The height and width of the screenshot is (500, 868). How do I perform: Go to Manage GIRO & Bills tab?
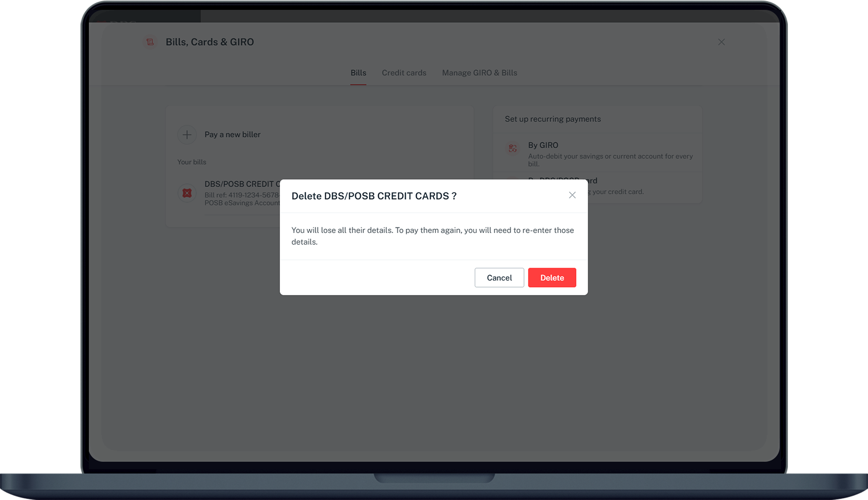(479, 73)
